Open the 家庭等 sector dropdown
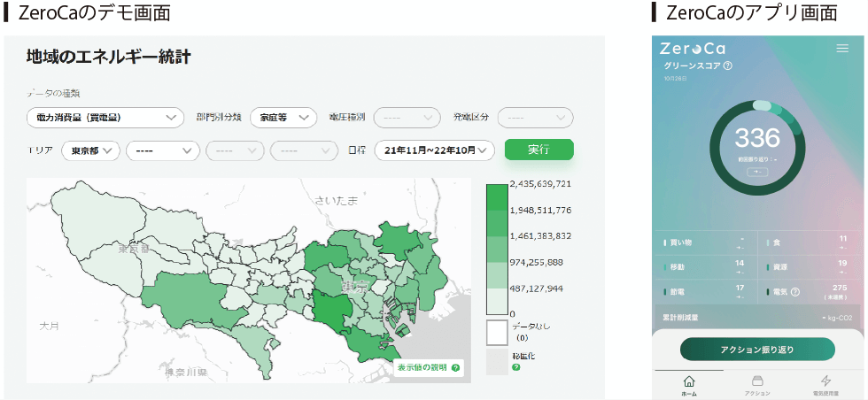 [x=283, y=118]
